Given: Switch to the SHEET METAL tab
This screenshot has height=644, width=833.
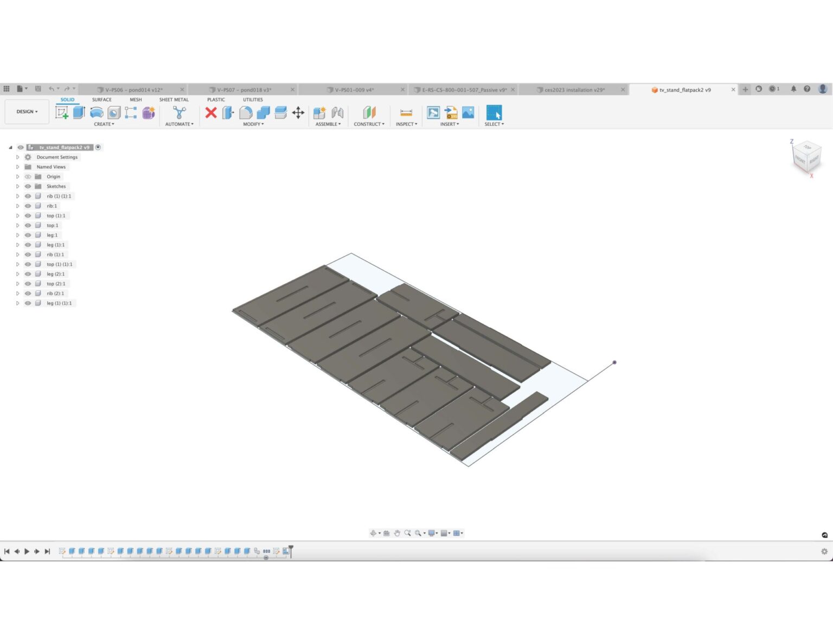Looking at the screenshot, I should click(x=174, y=99).
